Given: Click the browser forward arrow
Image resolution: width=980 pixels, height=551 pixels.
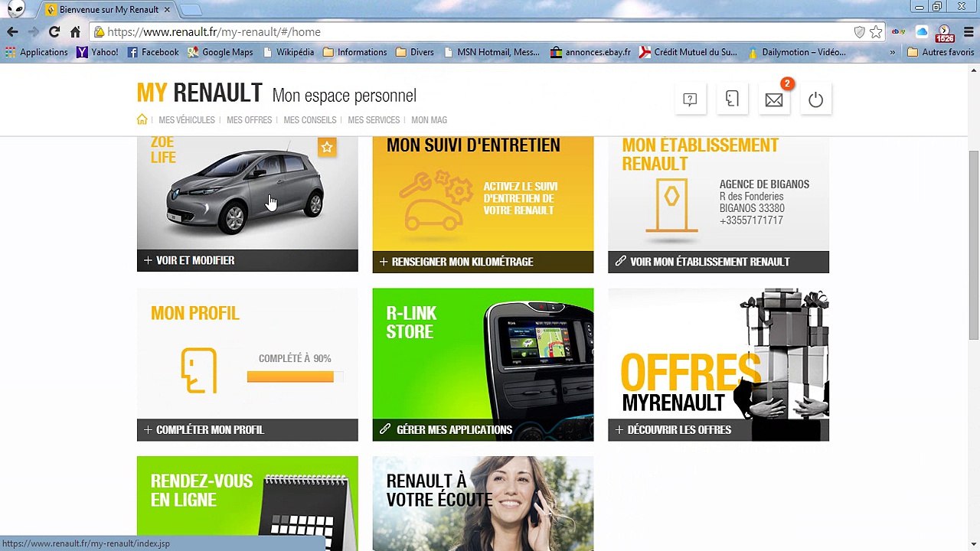Looking at the screenshot, I should click(33, 32).
